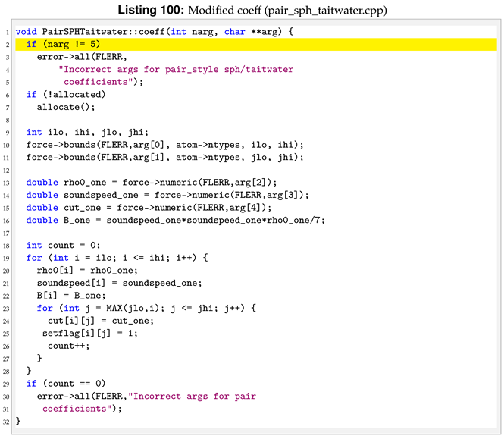Click the caption 'Modified coeff (pair_sph_taitwater.cpp)'
Screen dimensions: 504x439
click(287, 11)
